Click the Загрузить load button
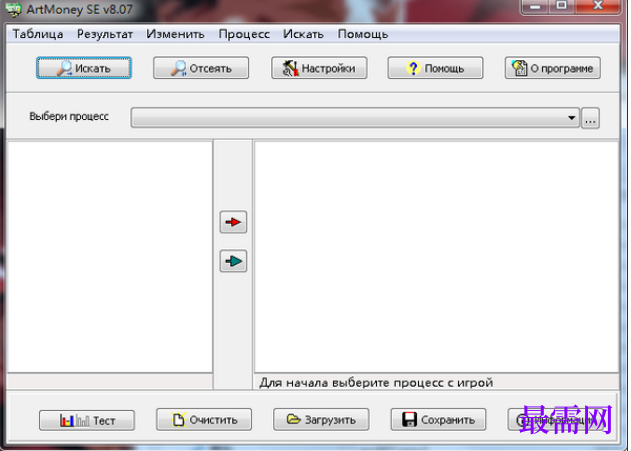 coord(321,420)
